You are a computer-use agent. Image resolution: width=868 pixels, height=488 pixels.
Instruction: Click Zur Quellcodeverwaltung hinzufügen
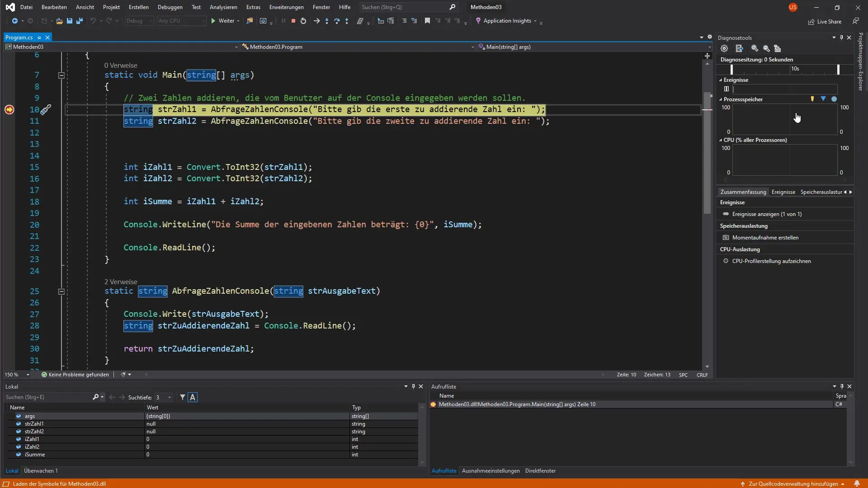pos(793,483)
